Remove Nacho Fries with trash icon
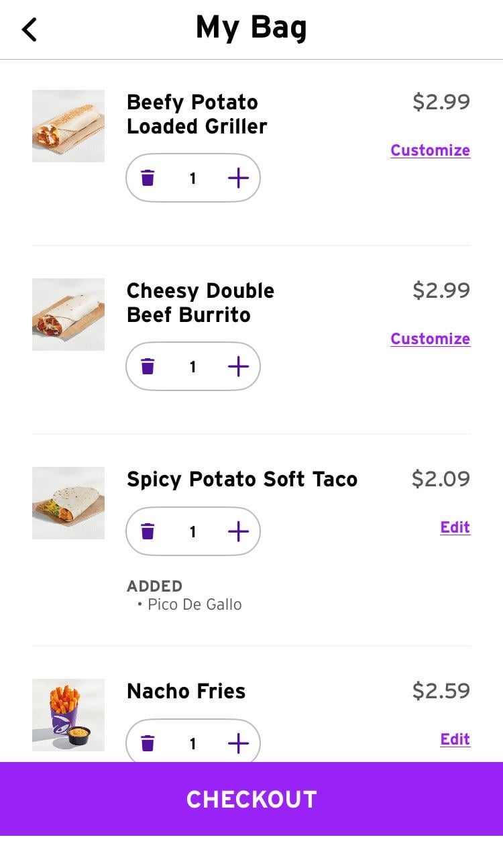 point(148,743)
